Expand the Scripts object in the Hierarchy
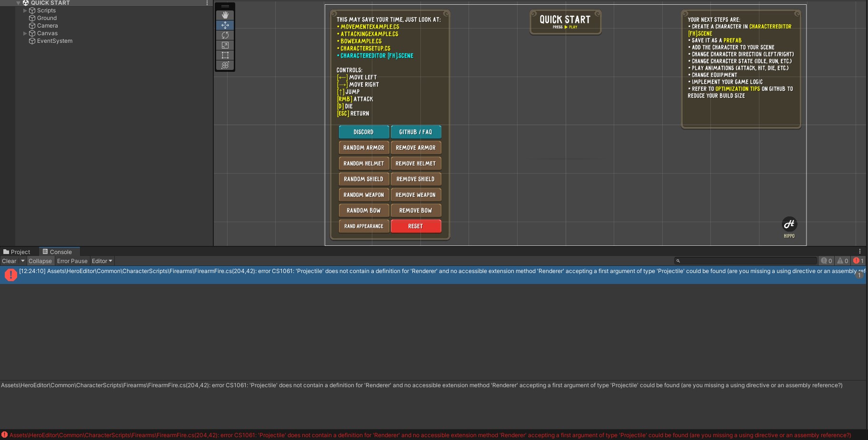This screenshot has height=440, width=868. pyautogui.click(x=25, y=10)
